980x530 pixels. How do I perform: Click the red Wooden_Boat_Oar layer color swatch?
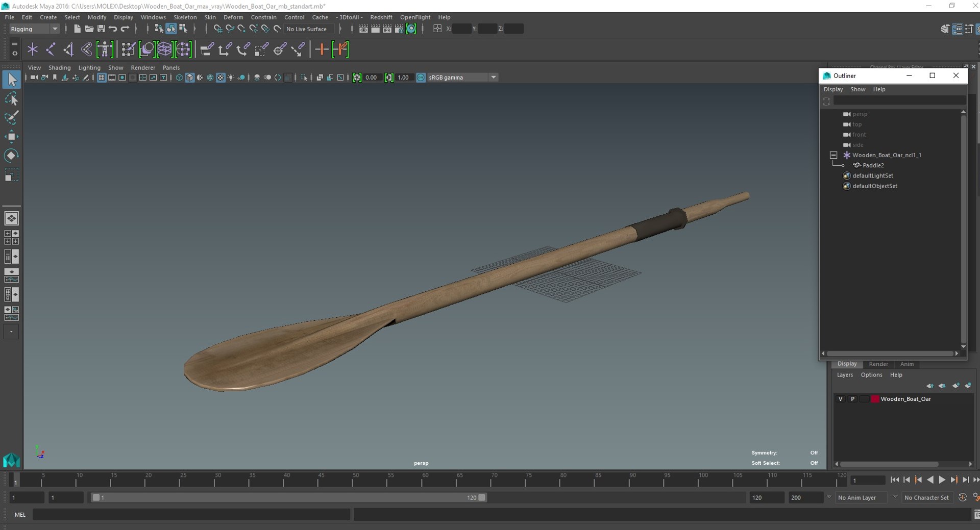[875, 399]
